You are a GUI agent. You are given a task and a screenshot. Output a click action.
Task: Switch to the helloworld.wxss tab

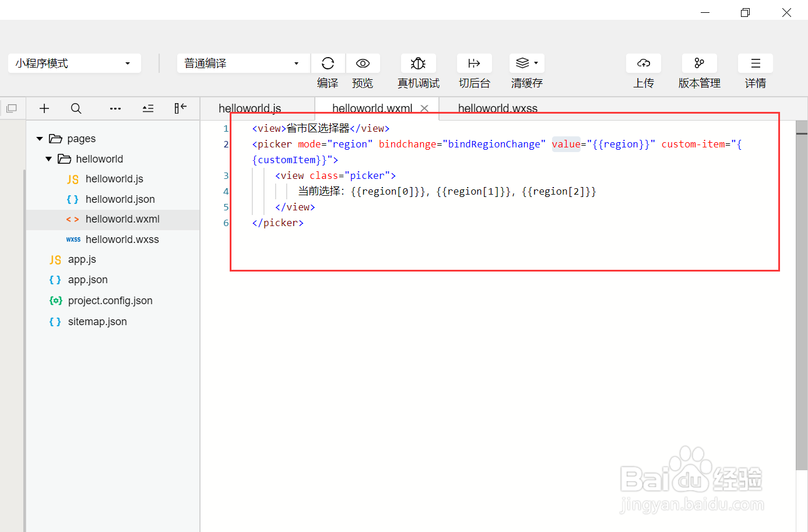(498, 108)
